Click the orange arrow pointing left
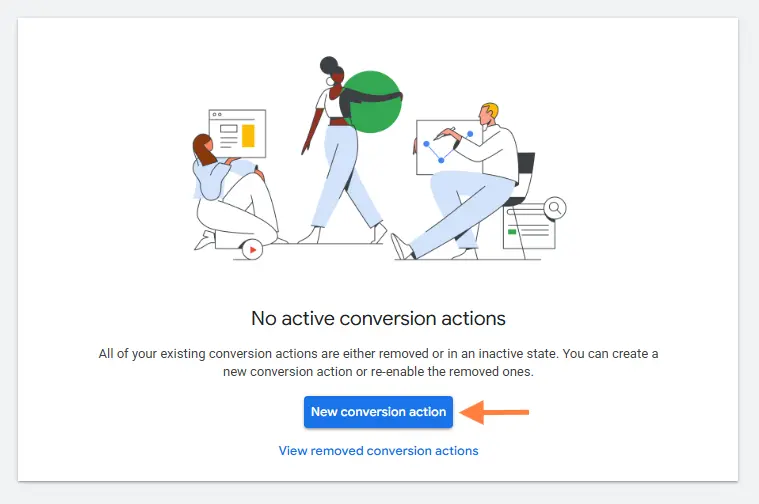The height and width of the screenshot is (504, 759). 498,411
